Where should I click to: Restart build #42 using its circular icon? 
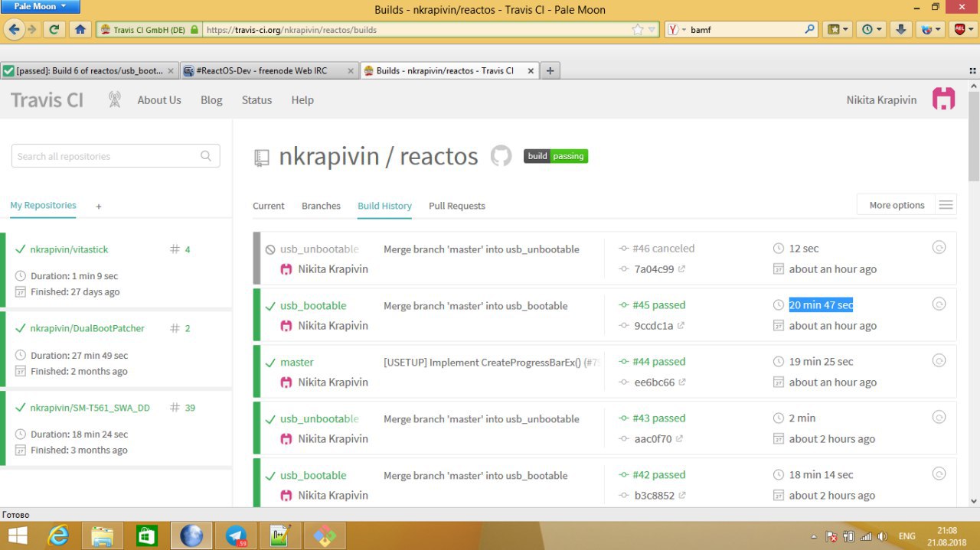point(939,474)
